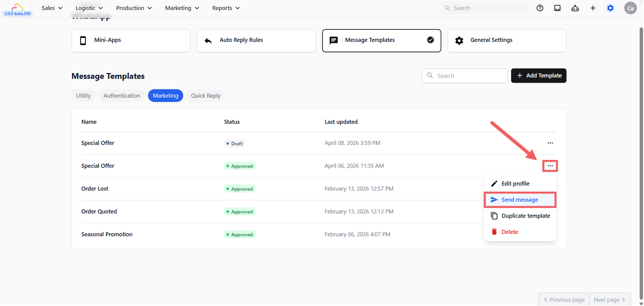
Task: Select the Auto Reply Rules card
Action: (256, 40)
